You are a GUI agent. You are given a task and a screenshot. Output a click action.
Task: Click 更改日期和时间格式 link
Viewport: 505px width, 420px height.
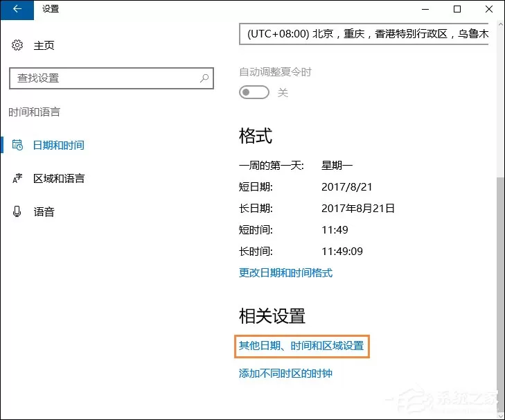[285, 272]
